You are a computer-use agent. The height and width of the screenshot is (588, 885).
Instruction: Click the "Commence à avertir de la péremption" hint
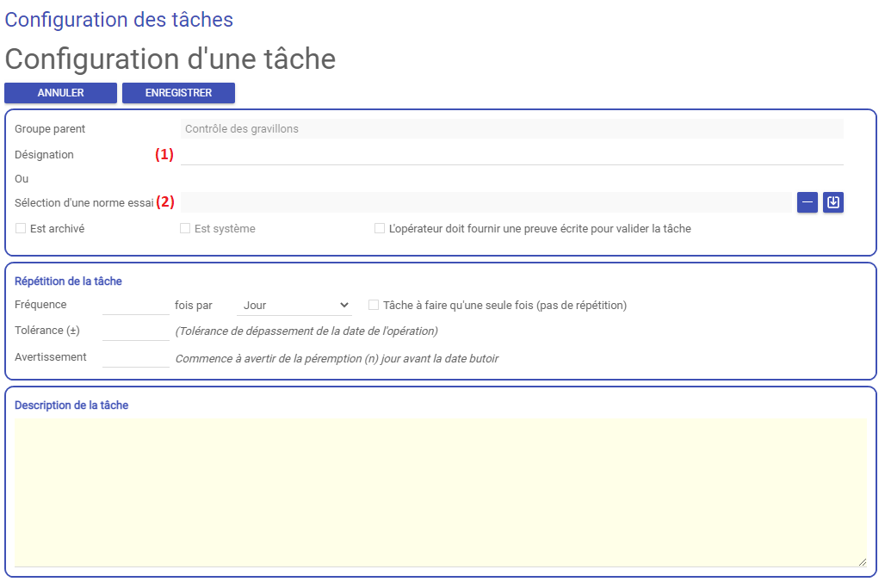click(x=337, y=359)
